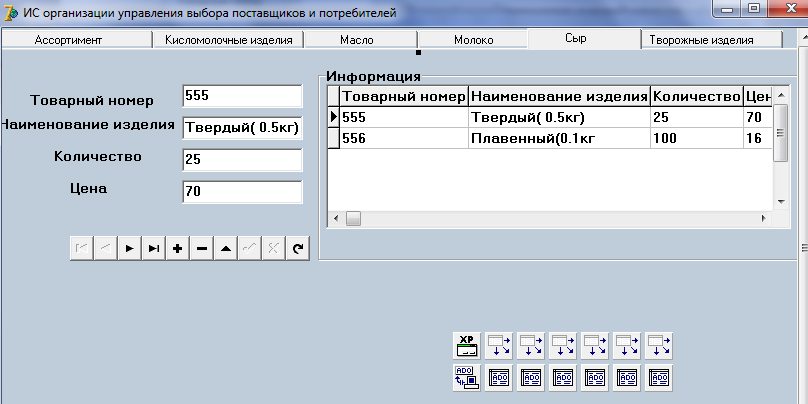Switch to Кисломолочные изделия tab

click(x=228, y=40)
